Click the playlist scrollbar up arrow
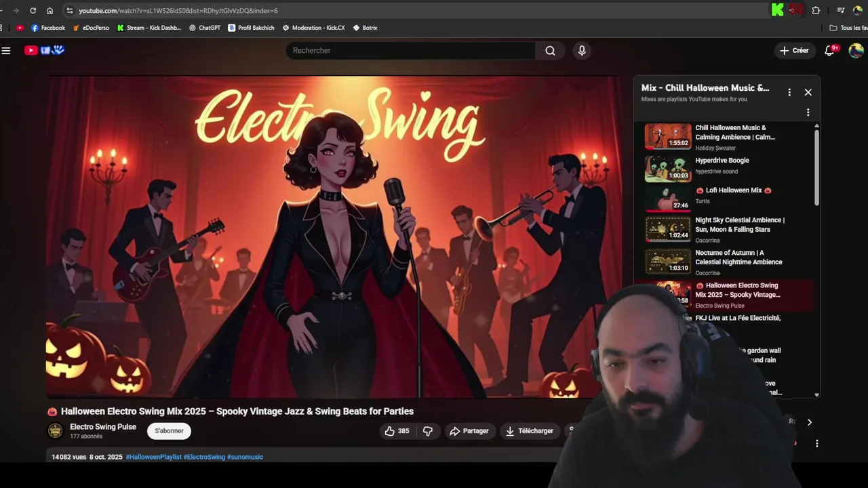This screenshot has height=488, width=868. (816, 125)
